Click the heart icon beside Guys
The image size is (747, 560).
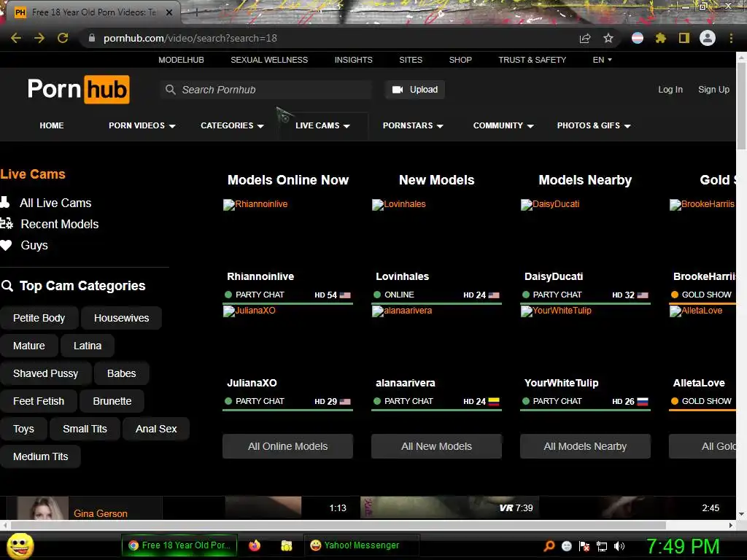(6, 245)
